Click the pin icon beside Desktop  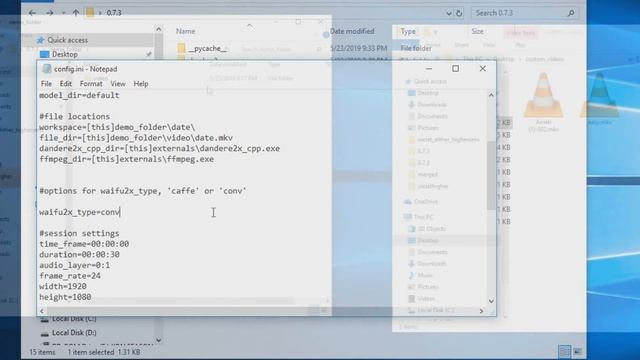point(149,54)
